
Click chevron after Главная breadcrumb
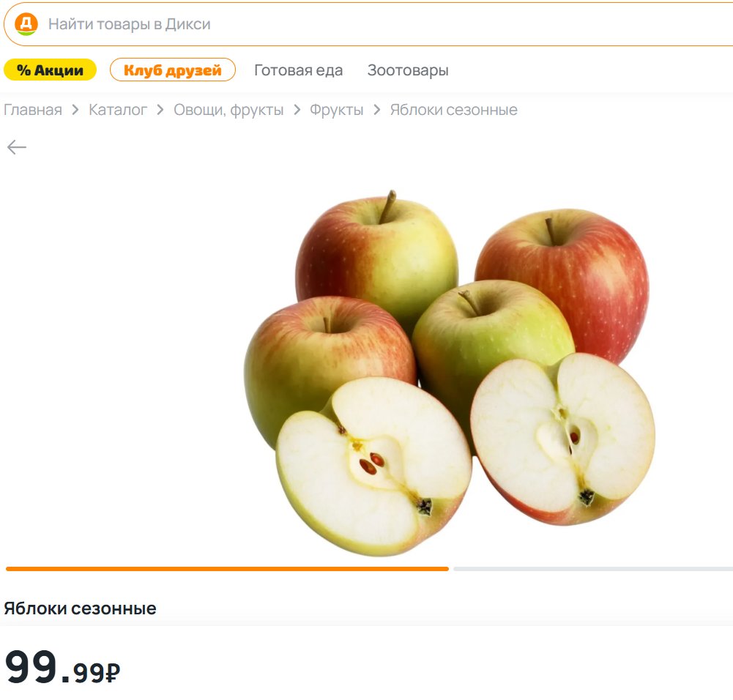[x=75, y=110]
